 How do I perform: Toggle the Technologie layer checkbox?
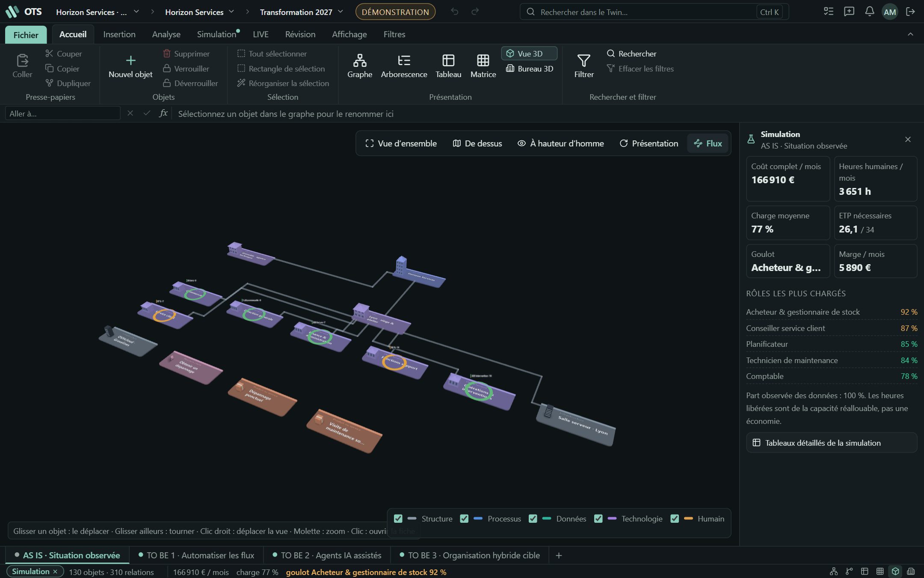coord(598,519)
